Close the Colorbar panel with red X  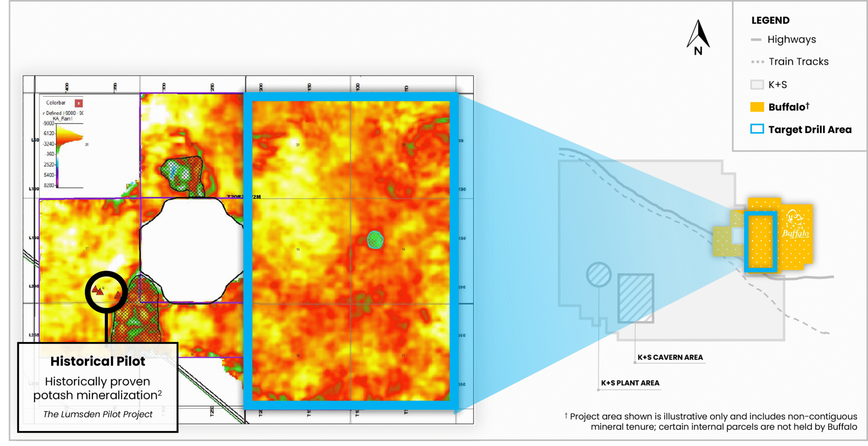coord(79,103)
